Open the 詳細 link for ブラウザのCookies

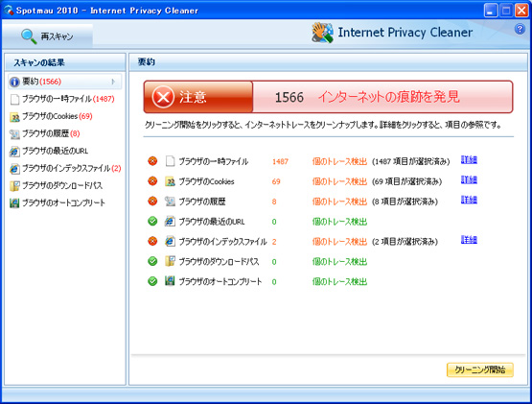point(469,179)
